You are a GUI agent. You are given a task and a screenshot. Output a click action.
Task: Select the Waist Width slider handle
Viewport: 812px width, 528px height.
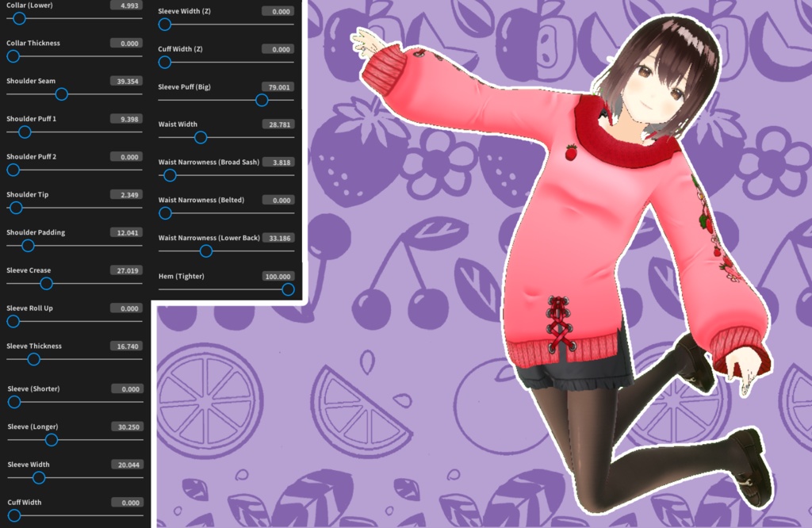tap(201, 137)
